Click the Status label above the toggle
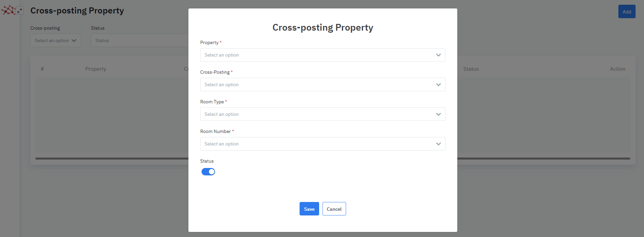Viewport: 644px width, 237px height. click(207, 161)
